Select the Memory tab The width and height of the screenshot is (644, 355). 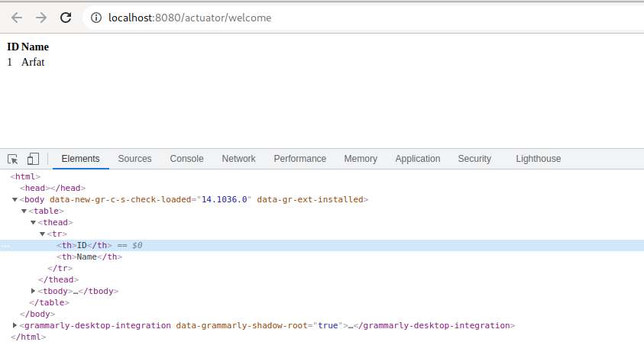(361, 159)
